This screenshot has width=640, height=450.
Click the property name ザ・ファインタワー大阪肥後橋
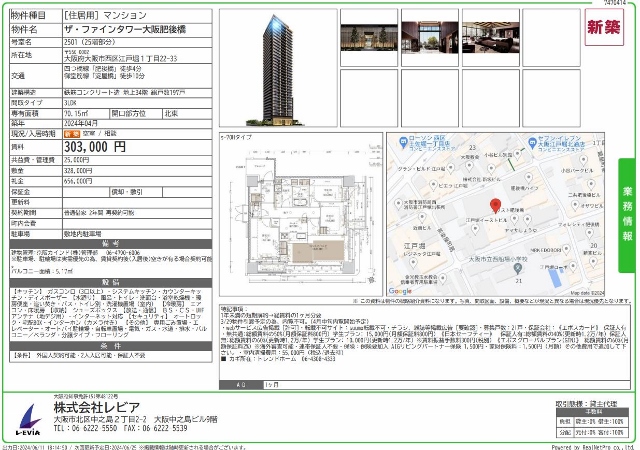(125, 30)
